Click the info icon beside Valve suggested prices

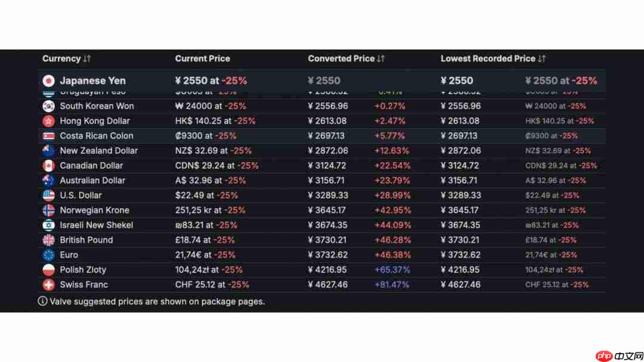42,301
